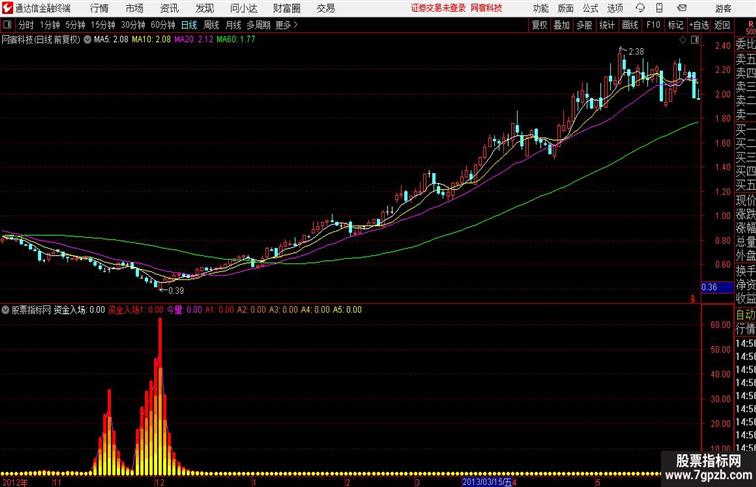Switch to the 15分钟 period tab
Viewport: 756px width, 487px height.
tap(103, 25)
